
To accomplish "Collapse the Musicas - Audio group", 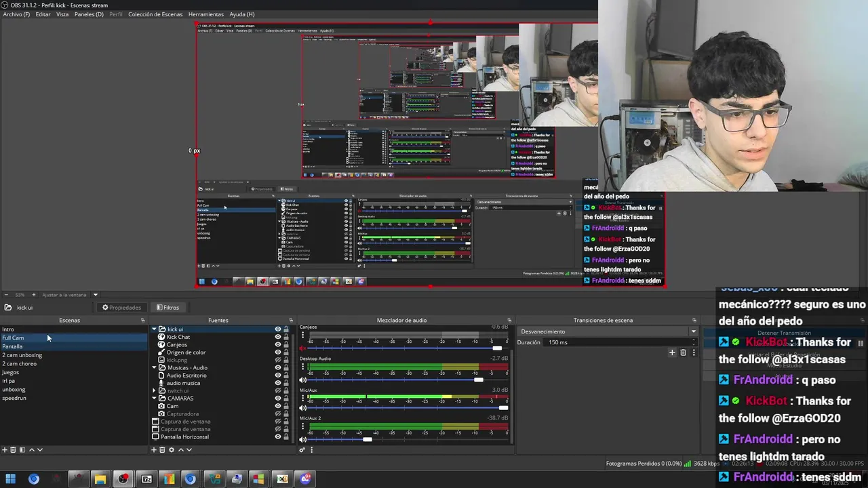I will (154, 367).
